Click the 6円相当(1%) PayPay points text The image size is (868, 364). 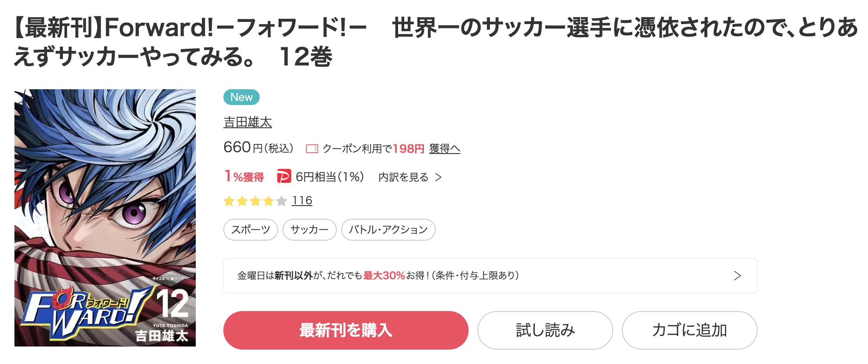[330, 177]
